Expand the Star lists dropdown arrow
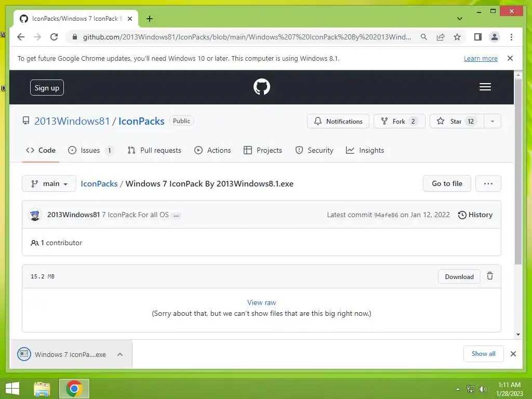Screen dimensions: 532x399 click(x=493, y=121)
